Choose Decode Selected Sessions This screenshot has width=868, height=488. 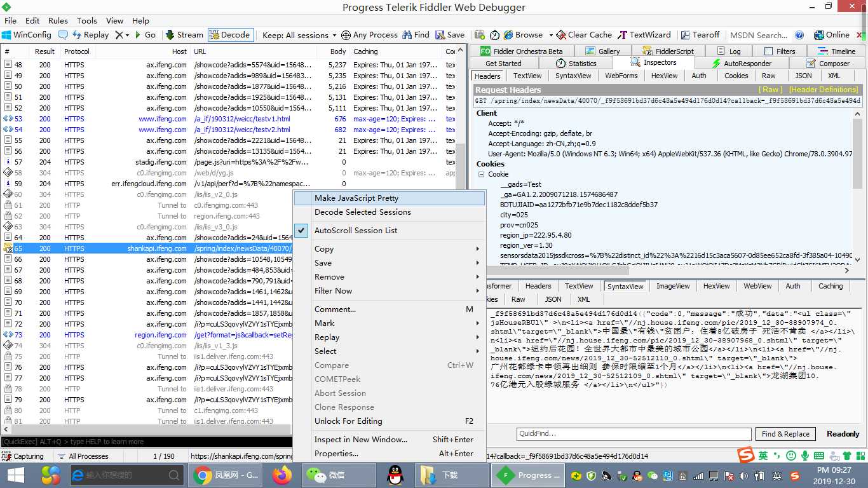click(x=389, y=212)
